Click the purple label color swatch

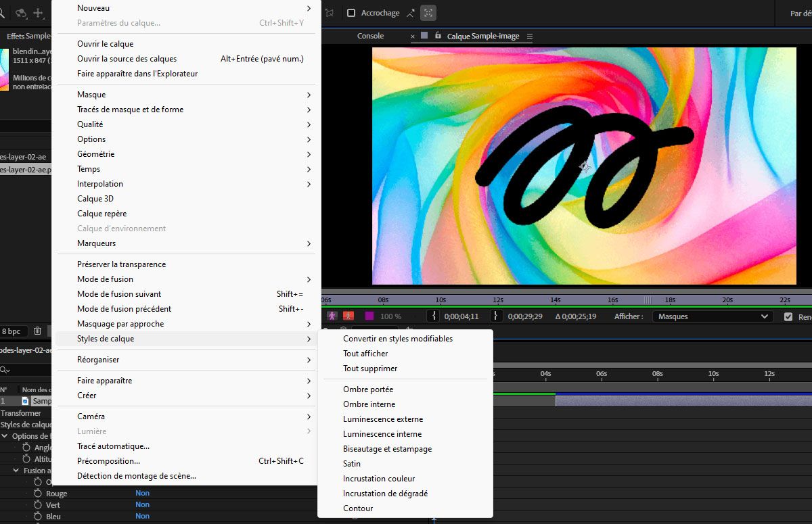(x=369, y=316)
